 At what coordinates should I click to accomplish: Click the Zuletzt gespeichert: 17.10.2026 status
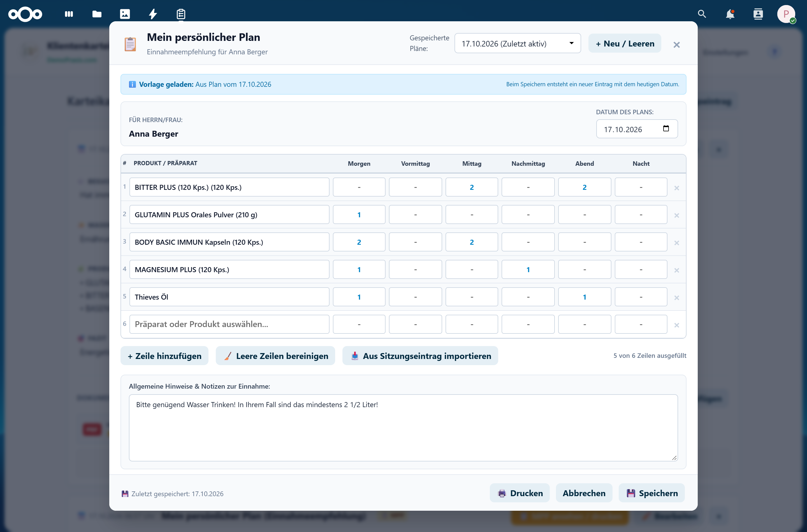tap(177, 494)
